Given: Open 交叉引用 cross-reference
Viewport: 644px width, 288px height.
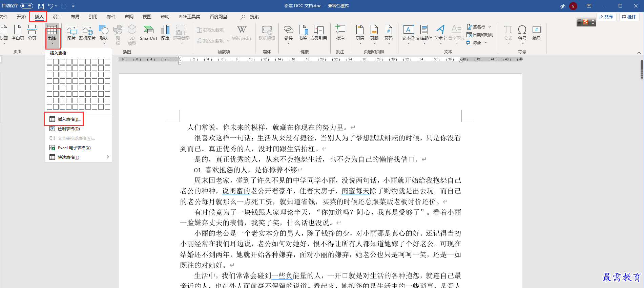Looking at the screenshot, I should click(319, 33).
